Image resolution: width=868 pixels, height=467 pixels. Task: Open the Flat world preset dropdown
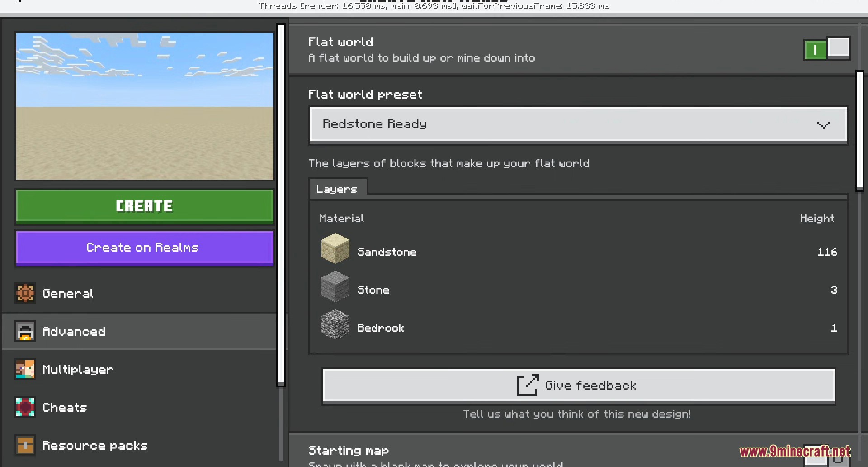(578, 124)
